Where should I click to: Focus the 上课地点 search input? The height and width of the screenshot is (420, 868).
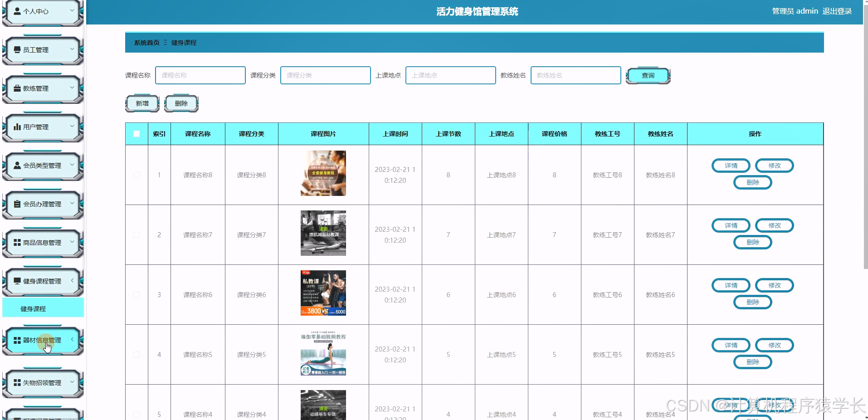tap(451, 75)
